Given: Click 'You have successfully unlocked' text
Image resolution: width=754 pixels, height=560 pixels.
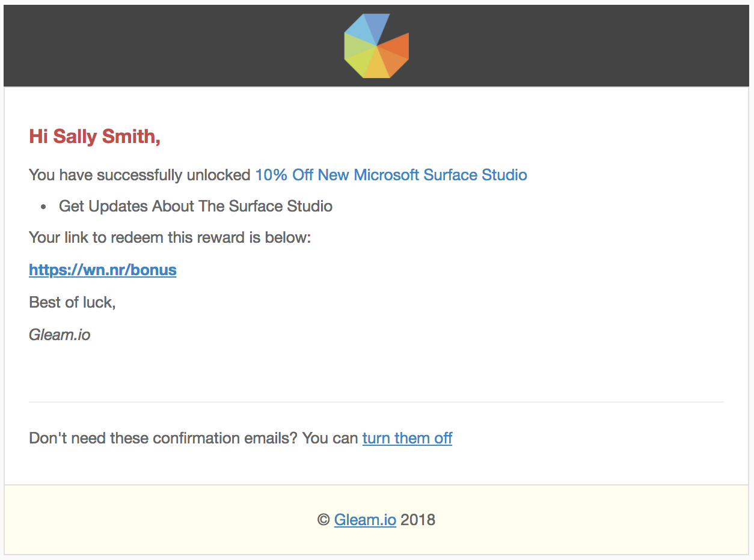Looking at the screenshot, I should pyautogui.click(x=139, y=175).
